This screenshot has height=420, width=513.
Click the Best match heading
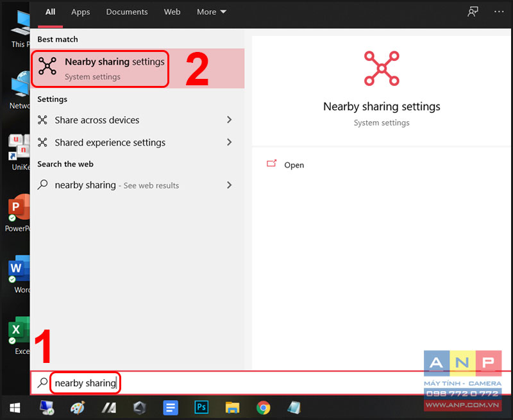tap(58, 39)
